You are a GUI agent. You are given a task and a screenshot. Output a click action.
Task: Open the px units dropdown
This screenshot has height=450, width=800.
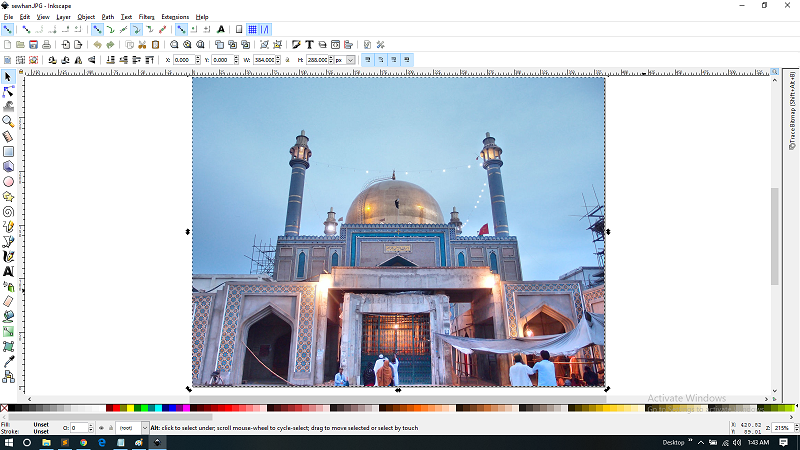[345, 60]
